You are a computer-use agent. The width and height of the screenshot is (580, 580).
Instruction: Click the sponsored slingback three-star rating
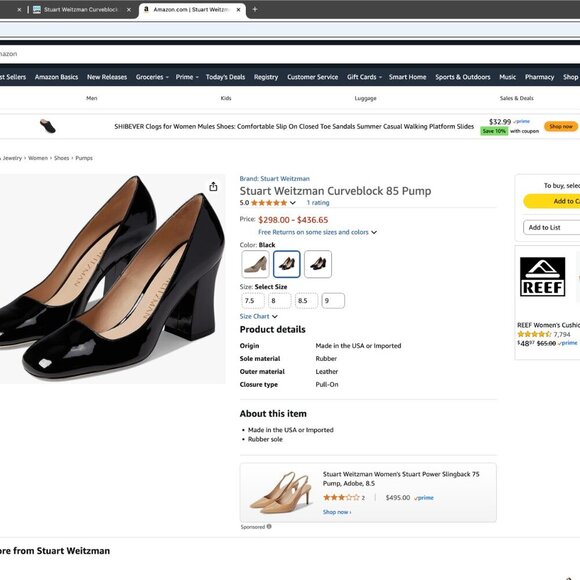point(341,498)
